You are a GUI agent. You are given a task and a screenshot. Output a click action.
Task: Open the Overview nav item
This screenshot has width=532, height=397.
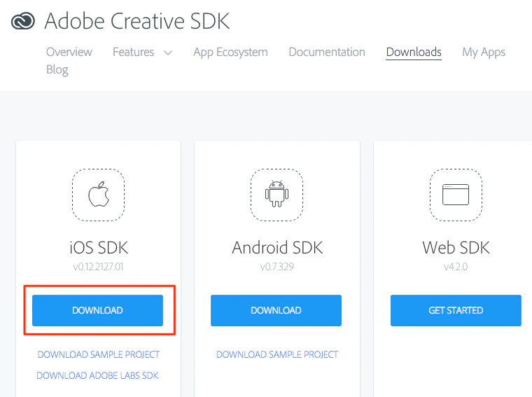coord(69,52)
